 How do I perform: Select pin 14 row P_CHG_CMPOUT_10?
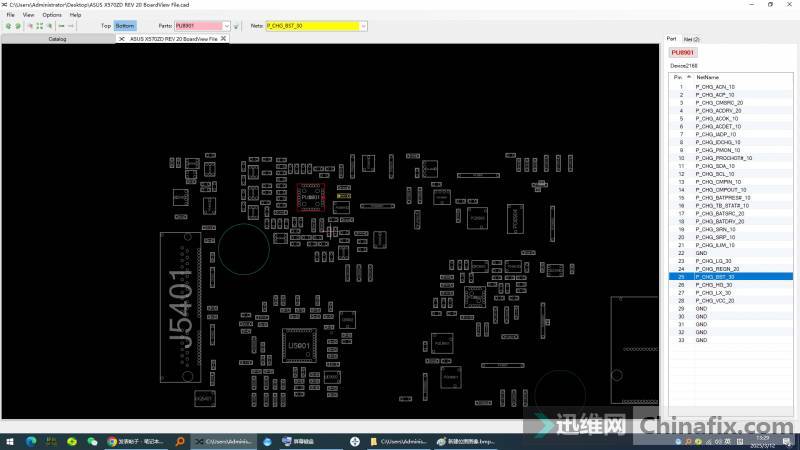click(731, 190)
